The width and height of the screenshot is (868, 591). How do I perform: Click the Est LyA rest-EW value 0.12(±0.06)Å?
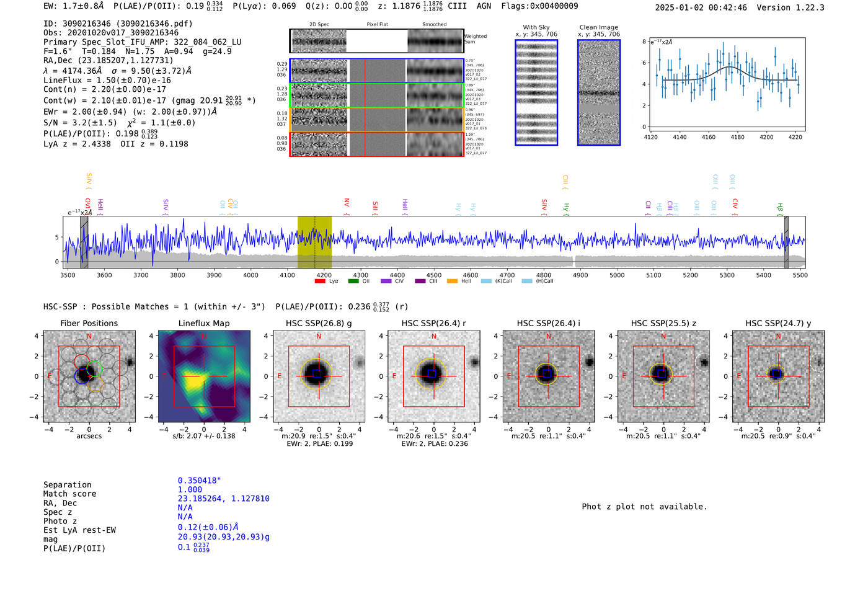coord(208,527)
